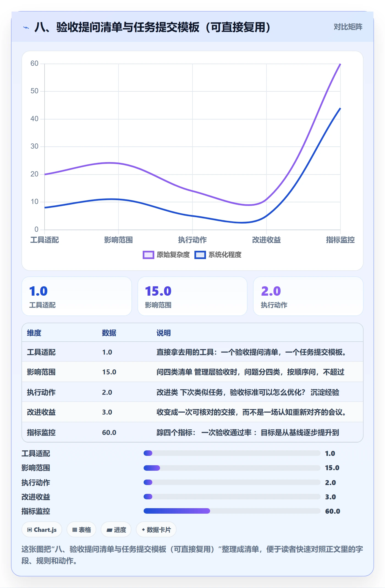Click the 改进收益 progress bar
This screenshot has width=385, height=588.
232,497
